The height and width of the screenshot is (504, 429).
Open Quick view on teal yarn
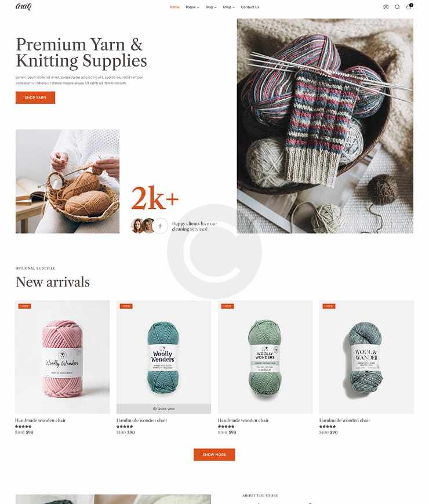point(163,409)
